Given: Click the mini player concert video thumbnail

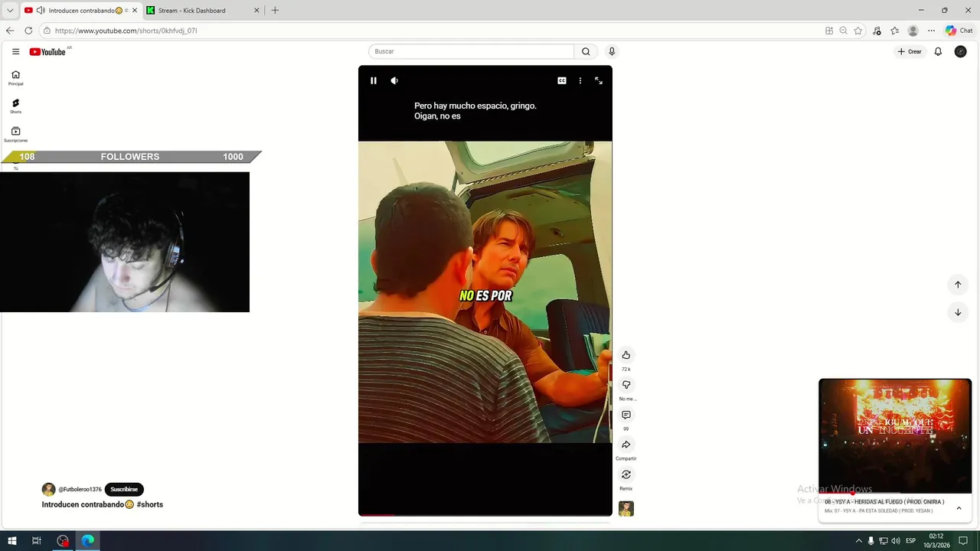Looking at the screenshot, I should tap(895, 436).
